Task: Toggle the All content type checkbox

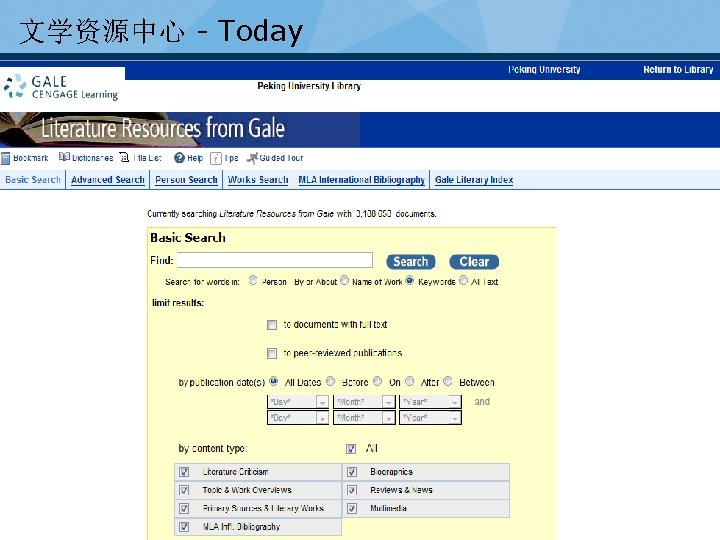Action: 351,449
